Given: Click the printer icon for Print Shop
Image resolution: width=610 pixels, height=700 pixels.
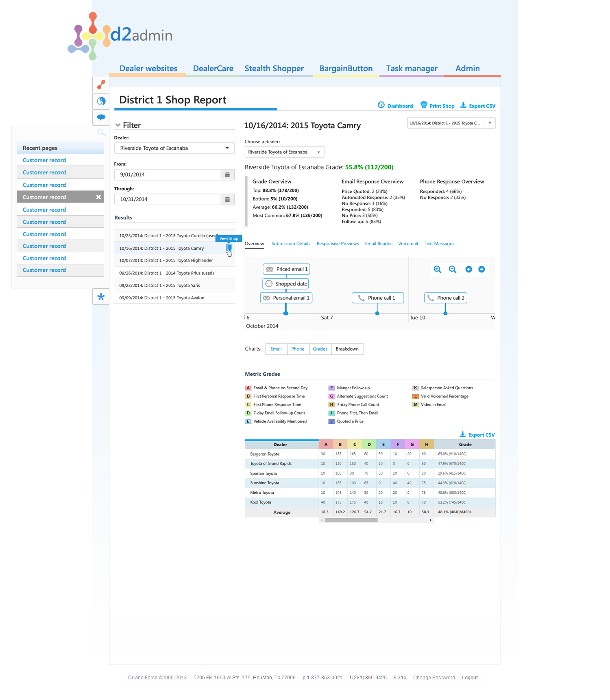Looking at the screenshot, I should coord(424,105).
